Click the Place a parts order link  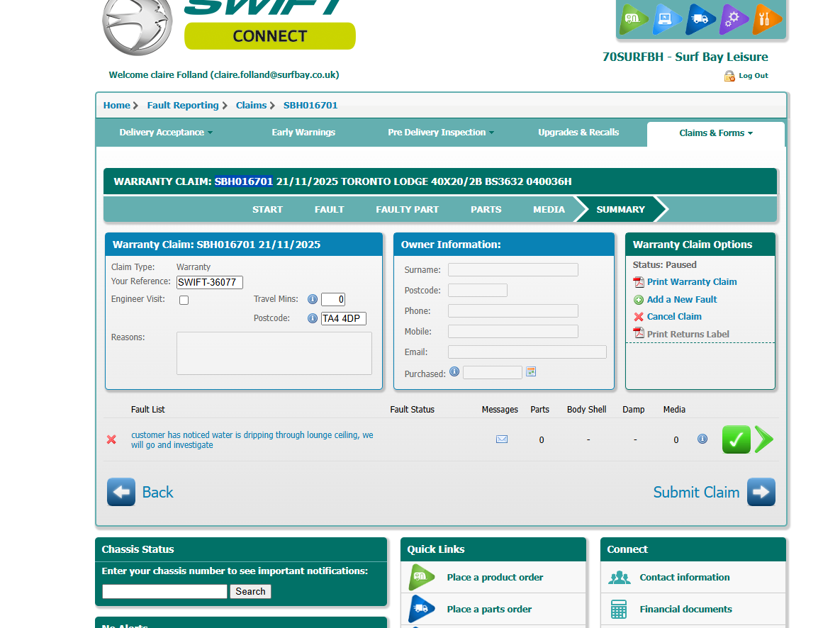tap(489, 610)
